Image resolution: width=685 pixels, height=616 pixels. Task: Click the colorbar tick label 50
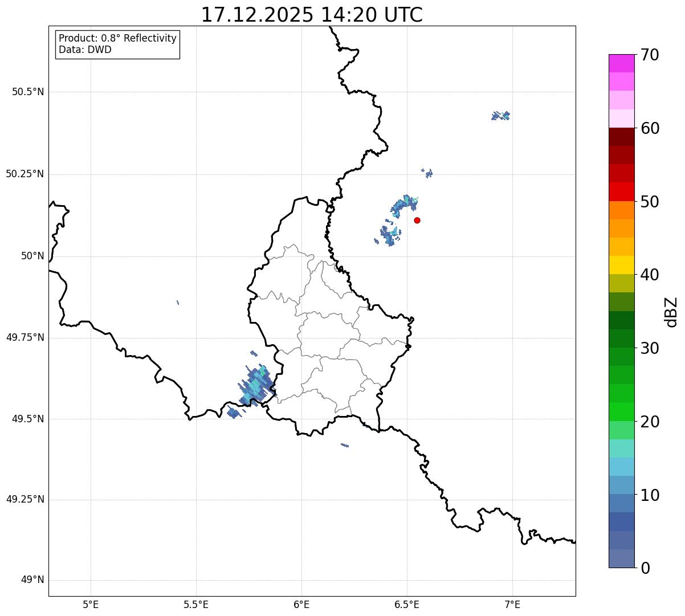point(649,202)
